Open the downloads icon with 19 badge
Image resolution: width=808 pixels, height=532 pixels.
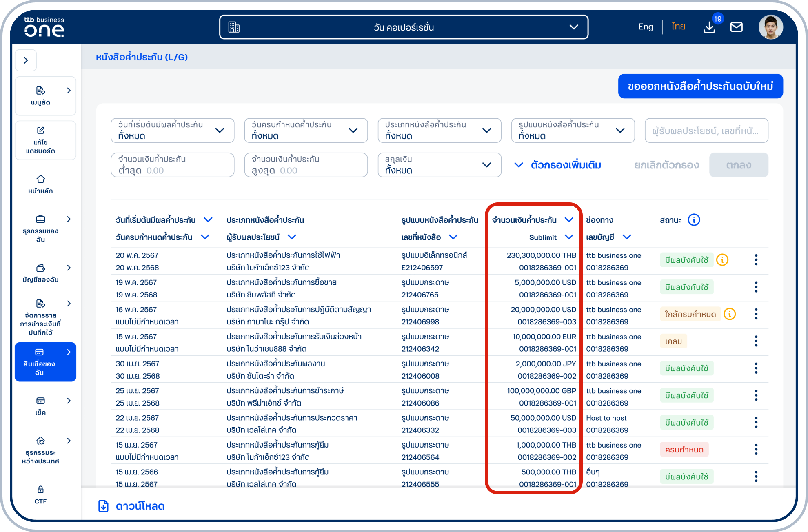tap(709, 27)
